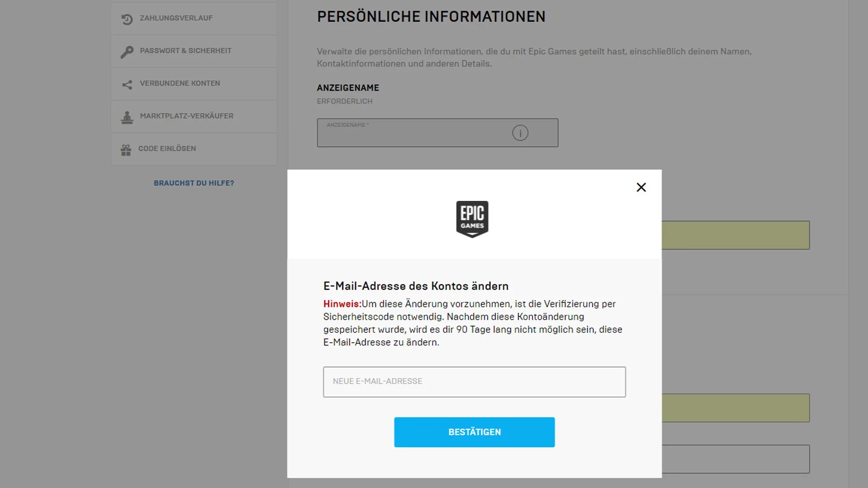Viewport: 868px width, 488px height.
Task: Follow the Brauchst du Hilfe? link
Action: pos(194,183)
